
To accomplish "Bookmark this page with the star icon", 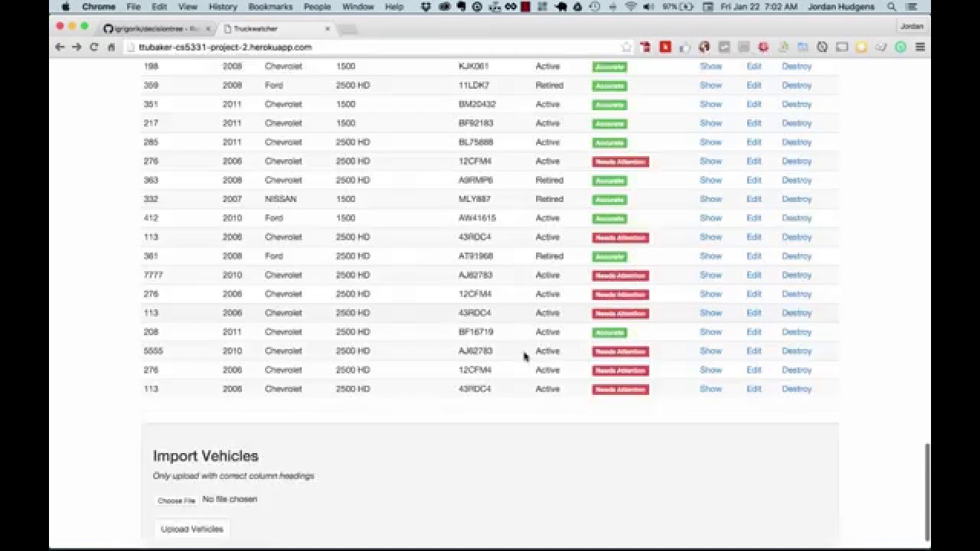I will tap(626, 47).
